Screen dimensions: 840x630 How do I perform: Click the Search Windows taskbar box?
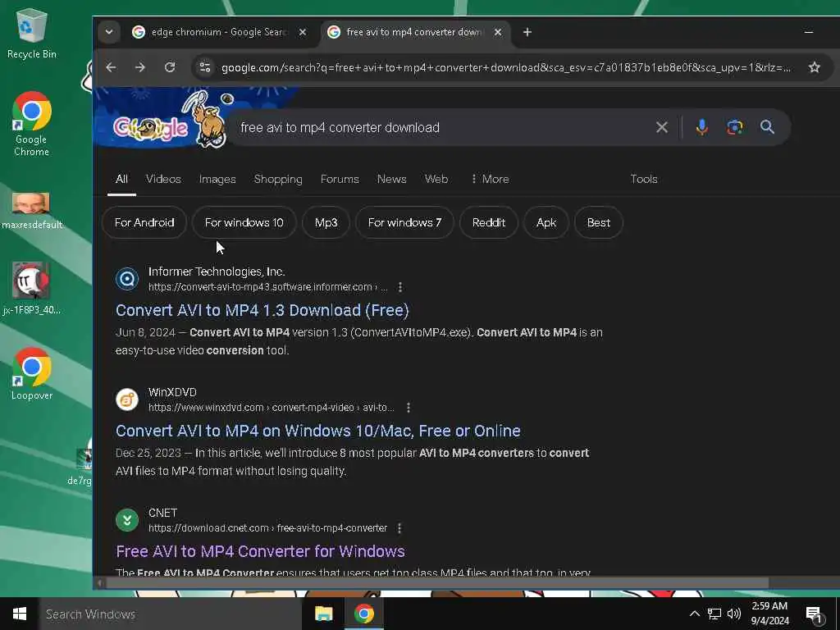(x=171, y=614)
